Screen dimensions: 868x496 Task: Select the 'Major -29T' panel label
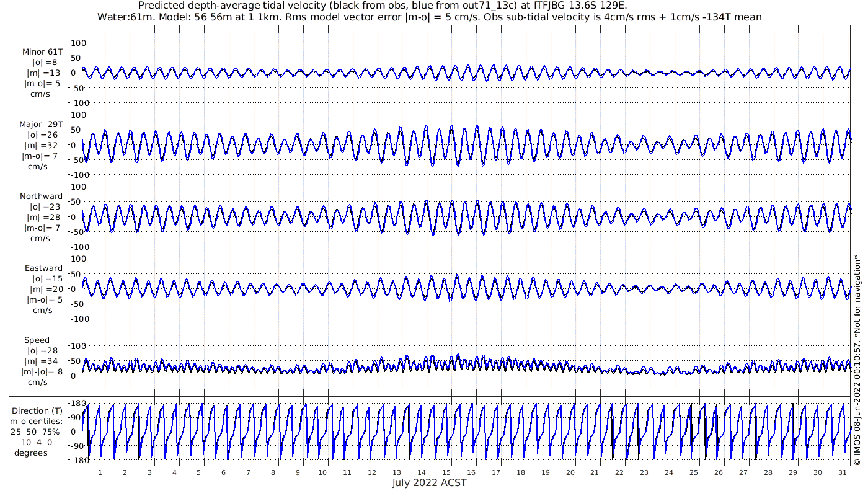click(41, 125)
